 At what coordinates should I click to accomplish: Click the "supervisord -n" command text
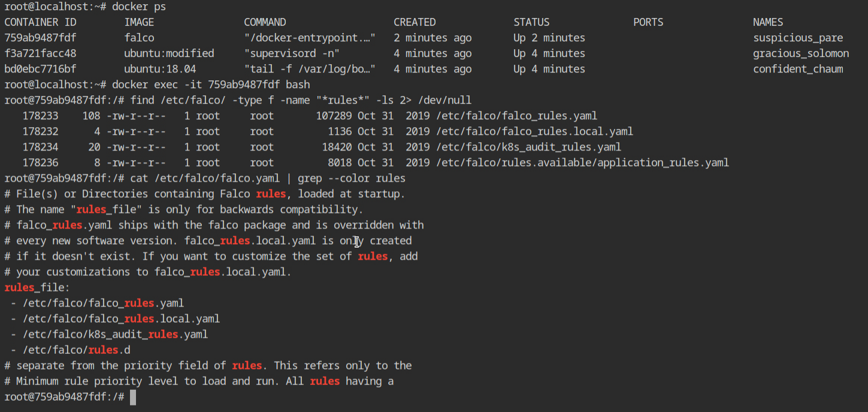tap(292, 53)
